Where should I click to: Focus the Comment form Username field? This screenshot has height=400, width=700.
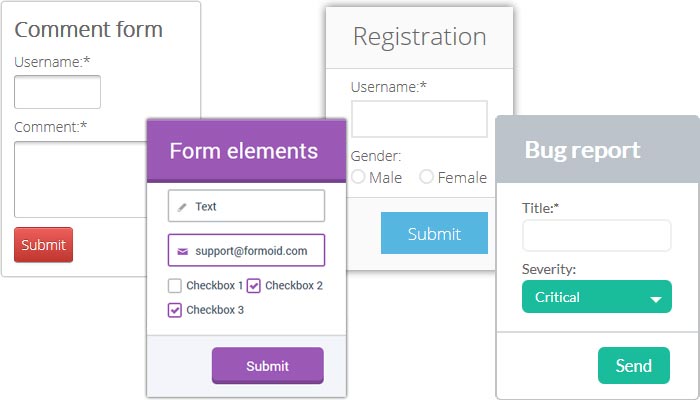pos(57,92)
